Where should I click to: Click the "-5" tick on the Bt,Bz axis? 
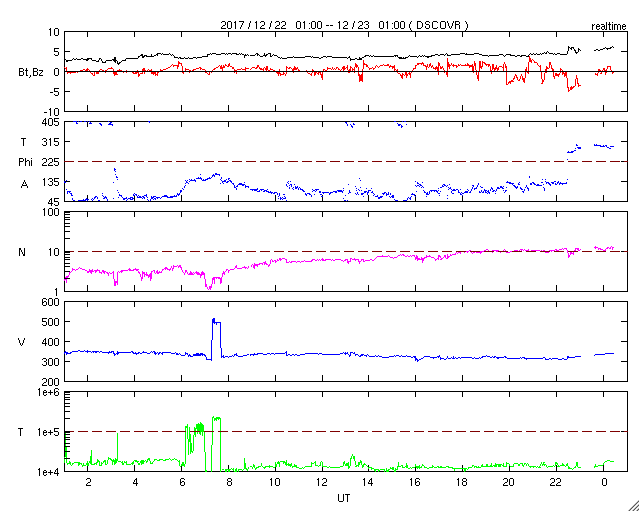tap(55, 92)
